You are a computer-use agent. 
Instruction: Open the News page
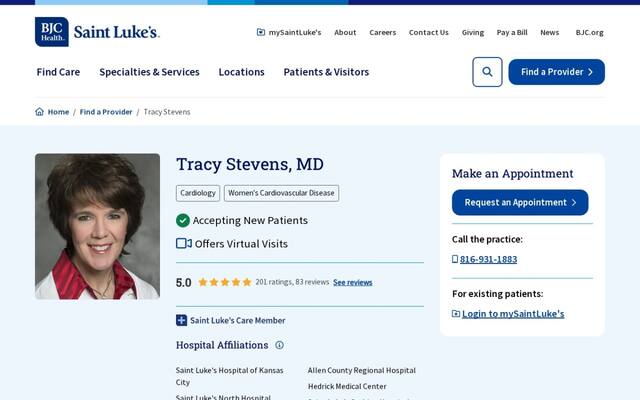[x=549, y=32]
